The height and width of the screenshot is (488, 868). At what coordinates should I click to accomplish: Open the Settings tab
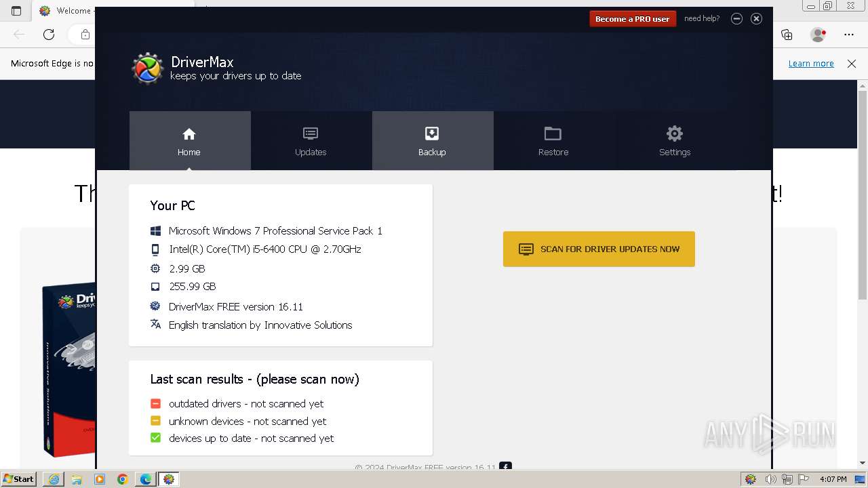(x=675, y=140)
